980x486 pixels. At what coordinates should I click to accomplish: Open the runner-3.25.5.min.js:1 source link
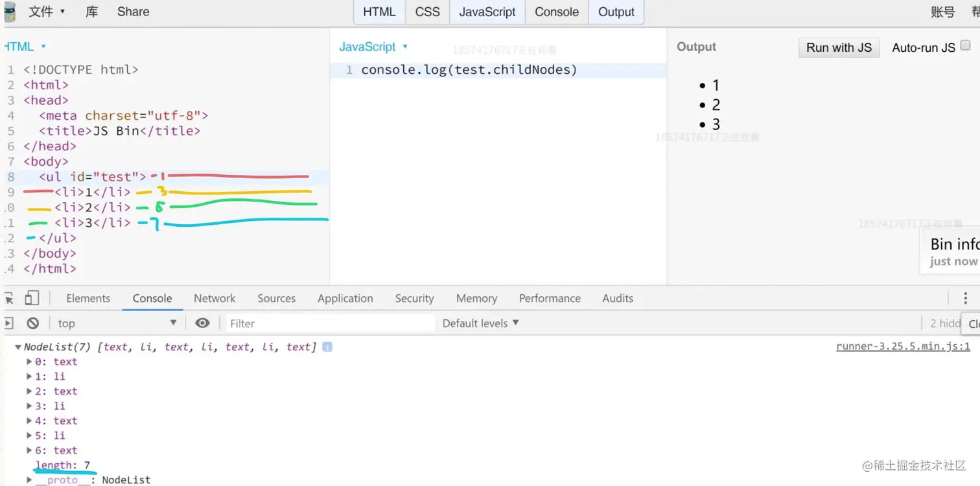[903, 347]
